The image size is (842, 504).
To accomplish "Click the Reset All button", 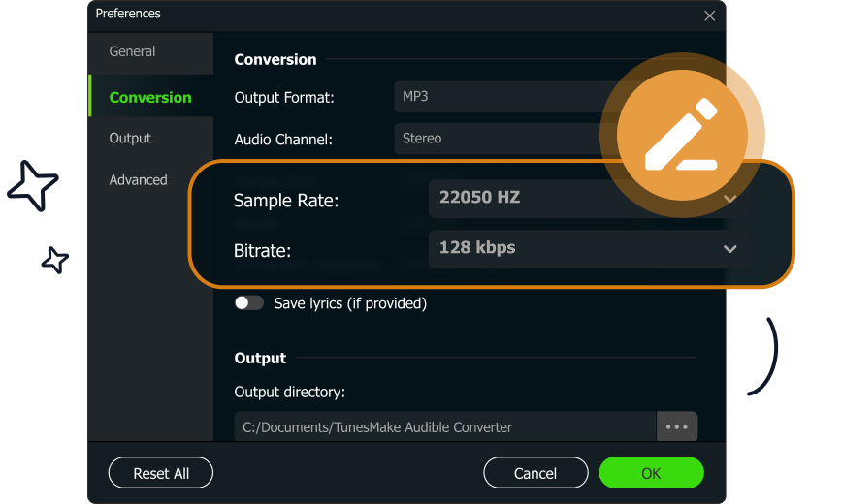I will coord(161,473).
